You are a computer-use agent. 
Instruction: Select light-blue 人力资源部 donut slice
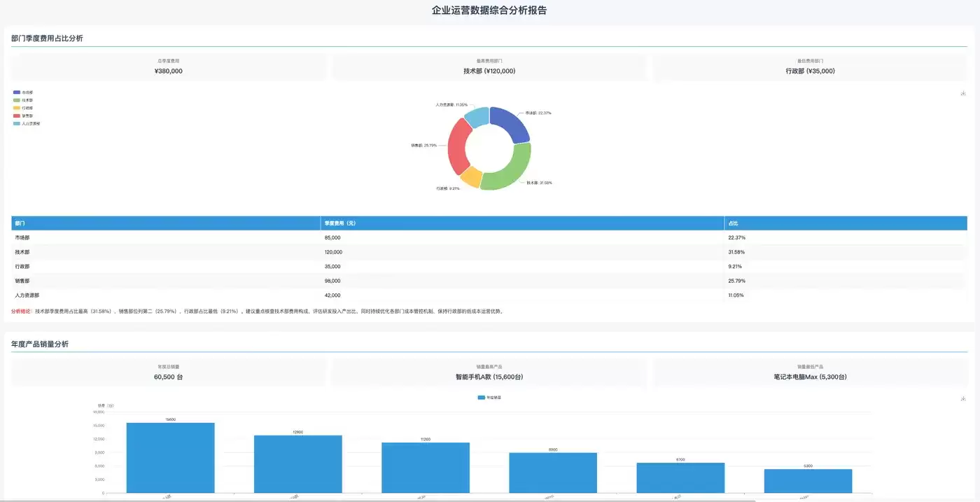point(477,116)
